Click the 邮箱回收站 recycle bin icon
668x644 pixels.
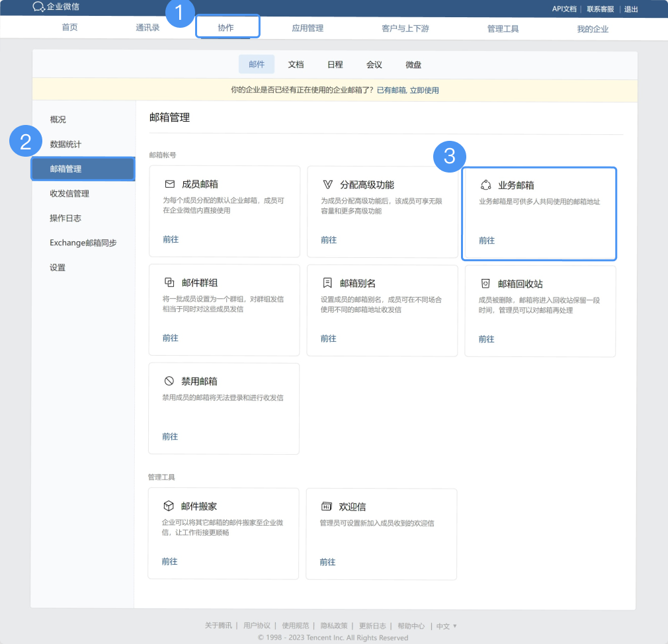click(x=485, y=284)
